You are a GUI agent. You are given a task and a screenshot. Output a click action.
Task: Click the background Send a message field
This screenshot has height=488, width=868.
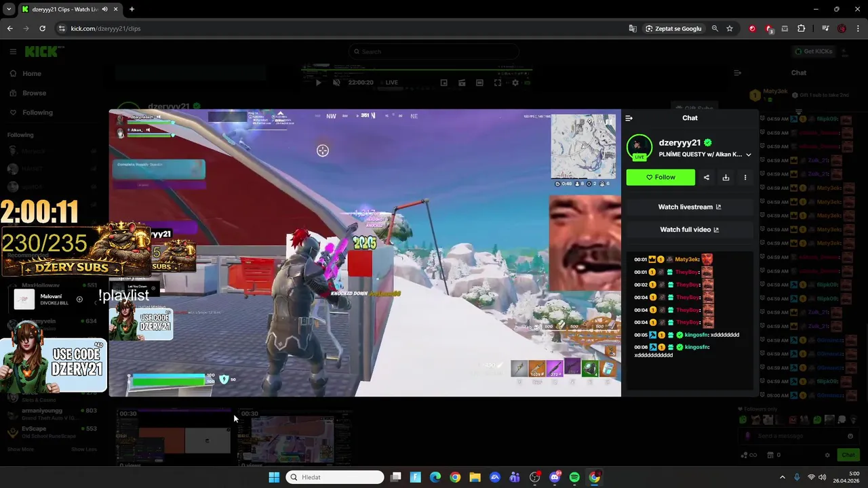797,436
